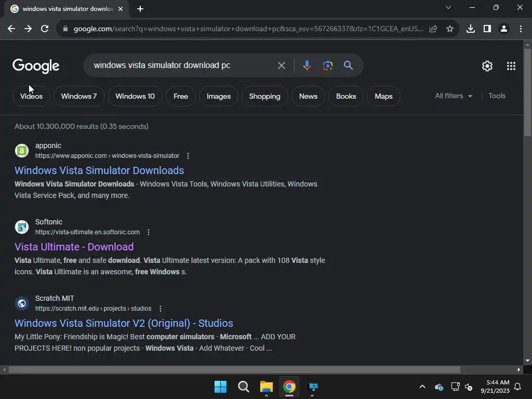Click Scratch MIT globe favicon
Image resolution: width=532 pixels, height=399 pixels.
pyautogui.click(x=22, y=303)
